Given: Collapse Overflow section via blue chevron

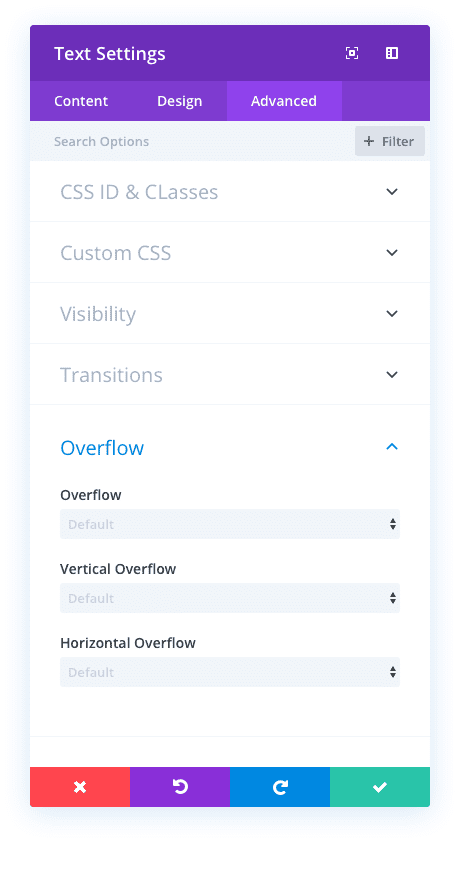Looking at the screenshot, I should click(392, 447).
